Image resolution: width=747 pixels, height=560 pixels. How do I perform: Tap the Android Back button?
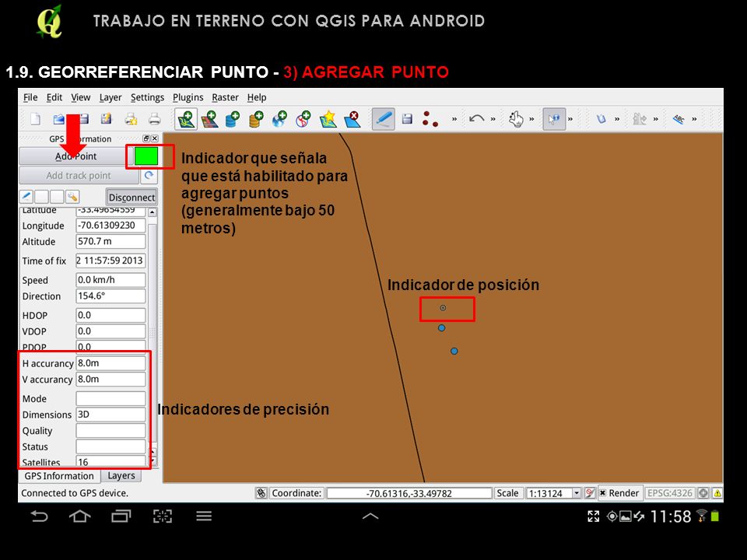tap(39, 516)
